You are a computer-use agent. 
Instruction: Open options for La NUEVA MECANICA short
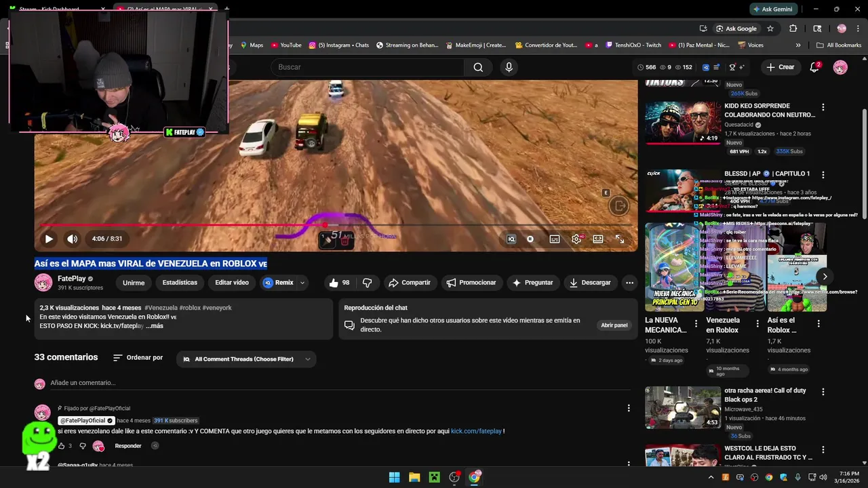[696, 324]
